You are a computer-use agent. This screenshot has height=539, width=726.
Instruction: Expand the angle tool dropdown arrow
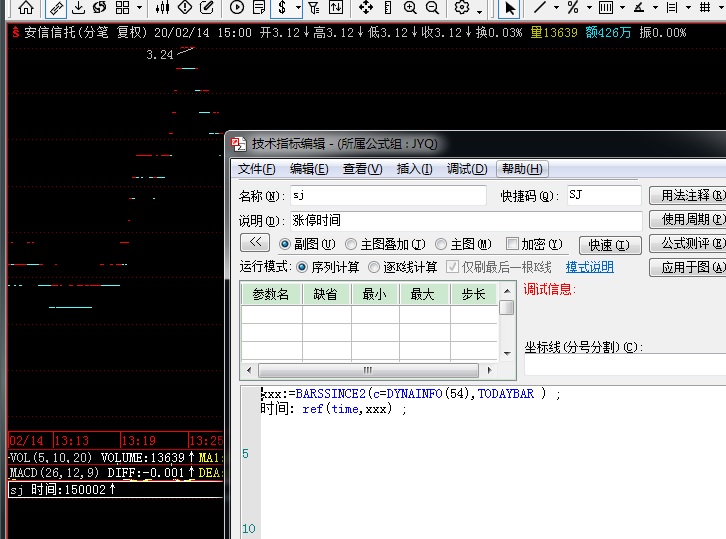point(655,8)
